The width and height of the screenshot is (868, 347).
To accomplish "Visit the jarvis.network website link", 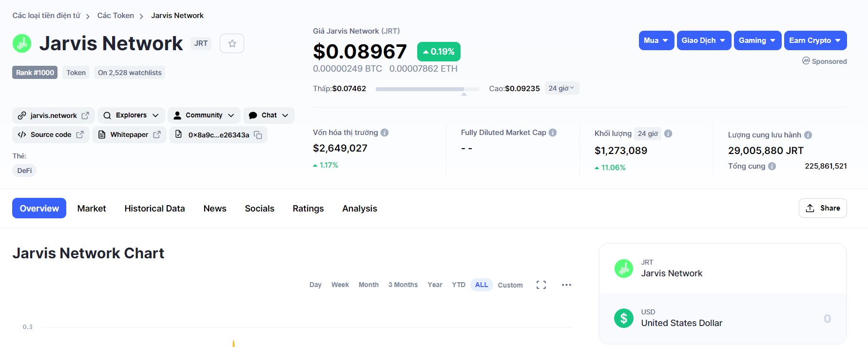I will tap(54, 116).
